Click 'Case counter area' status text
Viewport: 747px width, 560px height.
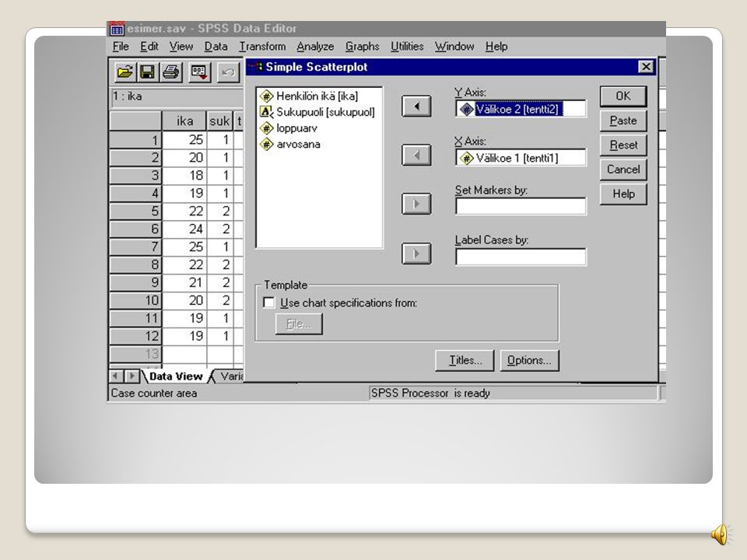(154, 394)
